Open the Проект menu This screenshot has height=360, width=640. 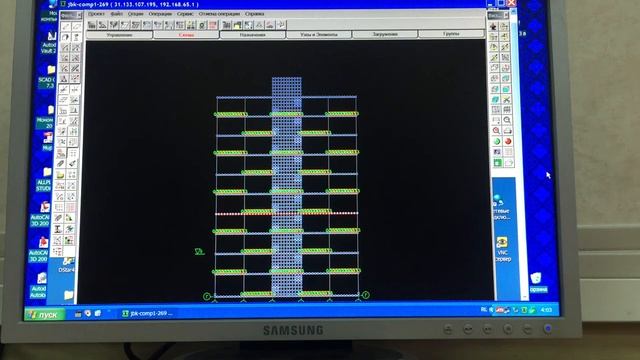pyautogui.click(x=96, y=14)
